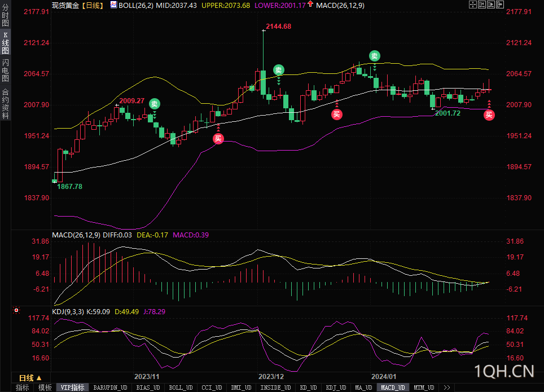Open the 日线 period selector in chart title
The image size is (544, 392).
pos(93,5)
